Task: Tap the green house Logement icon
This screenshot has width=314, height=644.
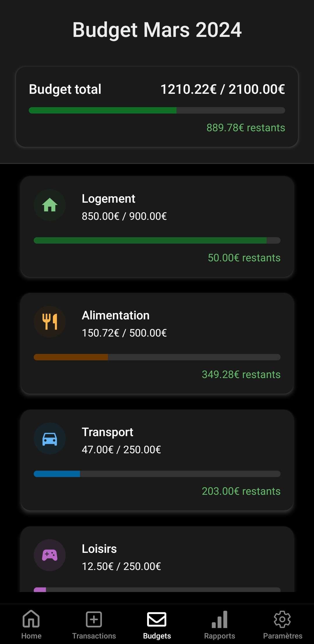Action: pos(50,205)
